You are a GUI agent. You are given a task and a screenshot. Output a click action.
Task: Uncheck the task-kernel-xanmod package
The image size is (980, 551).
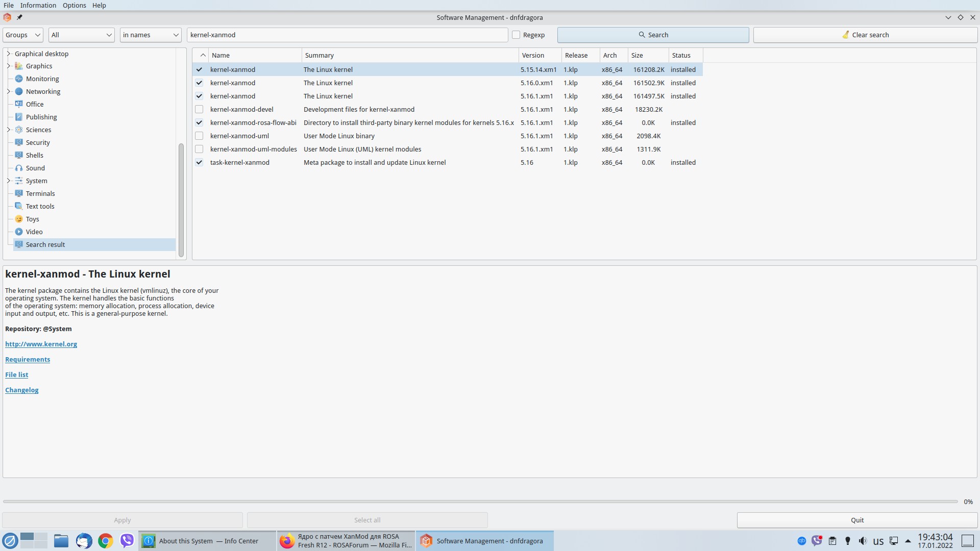(199, 163)
